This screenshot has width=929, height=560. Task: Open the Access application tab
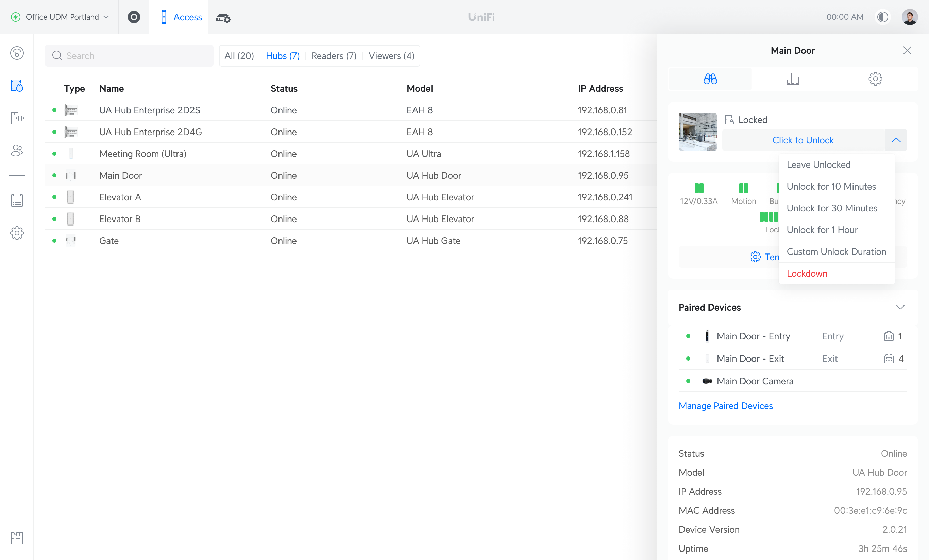[178, 17]
